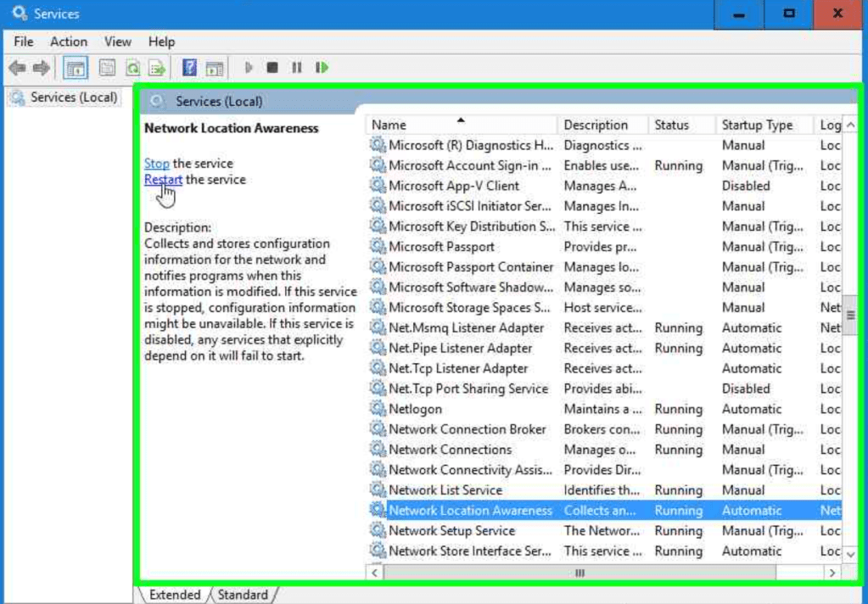
Task: Sort by the Startup Type column header
Action: pos(757,125)
